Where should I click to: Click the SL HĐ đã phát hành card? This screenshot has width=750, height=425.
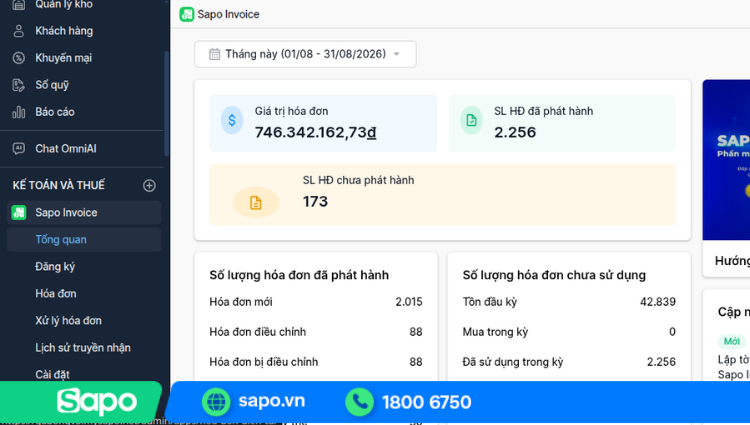coord(562,123)
